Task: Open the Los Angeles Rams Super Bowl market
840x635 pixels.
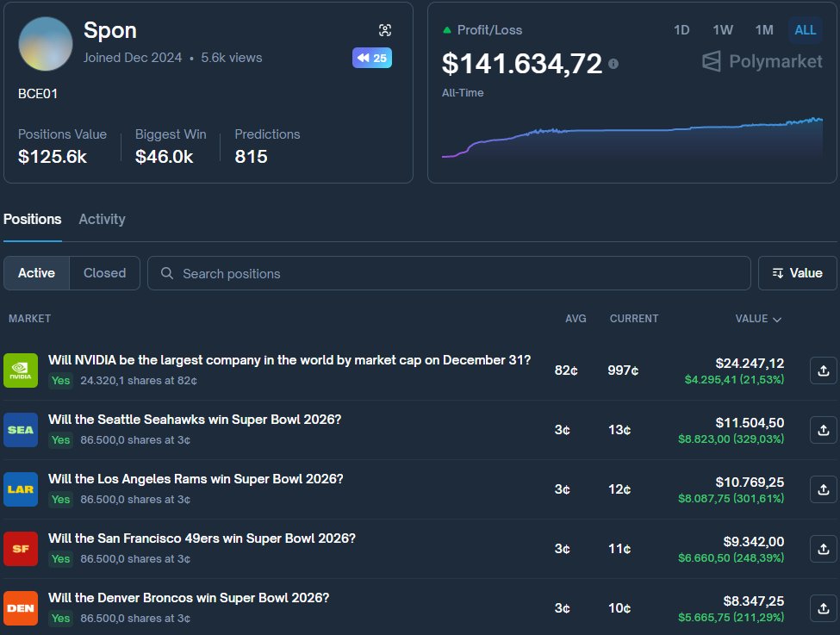Action: pyautogui.click(x=196, y=479)
